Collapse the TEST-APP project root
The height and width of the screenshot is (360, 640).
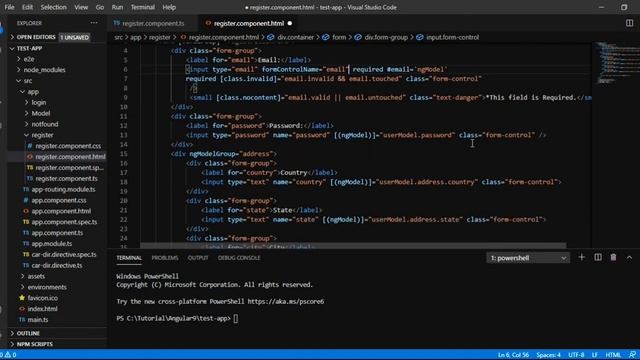click(x=57, y=48)
